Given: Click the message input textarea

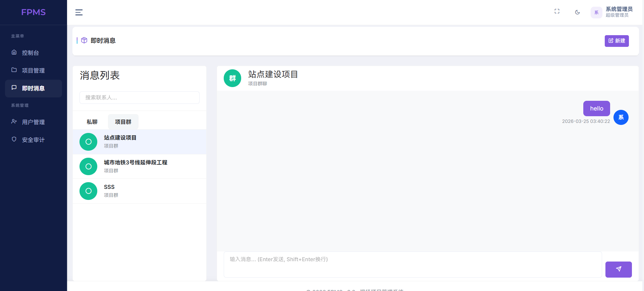Looking at the screenshot, I should [413, 265].
